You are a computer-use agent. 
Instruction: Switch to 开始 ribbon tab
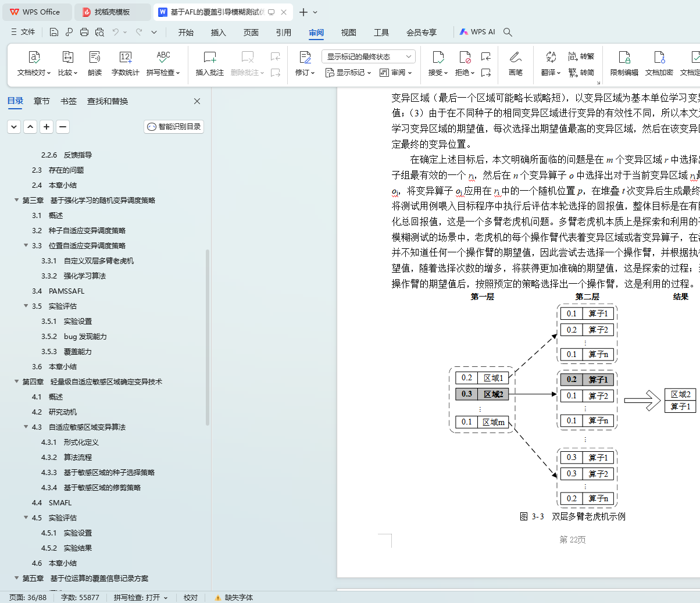pyautogui.click(x=186, y=33)
